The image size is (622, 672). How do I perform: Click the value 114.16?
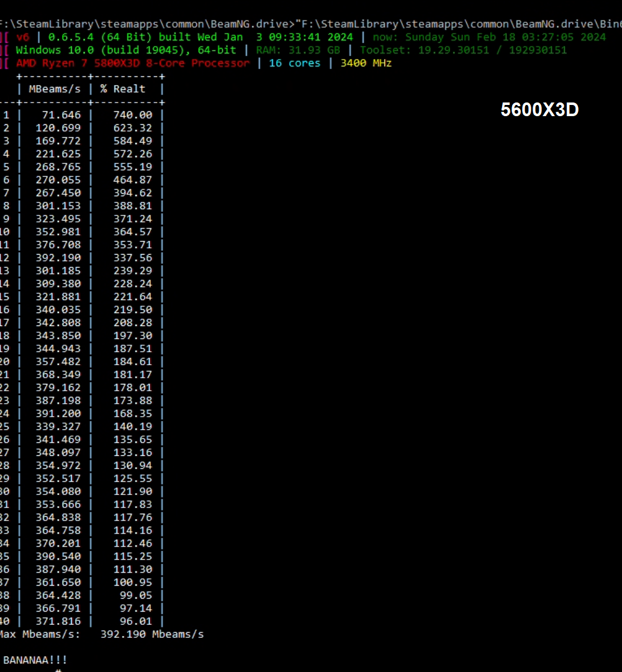[133, 530]
